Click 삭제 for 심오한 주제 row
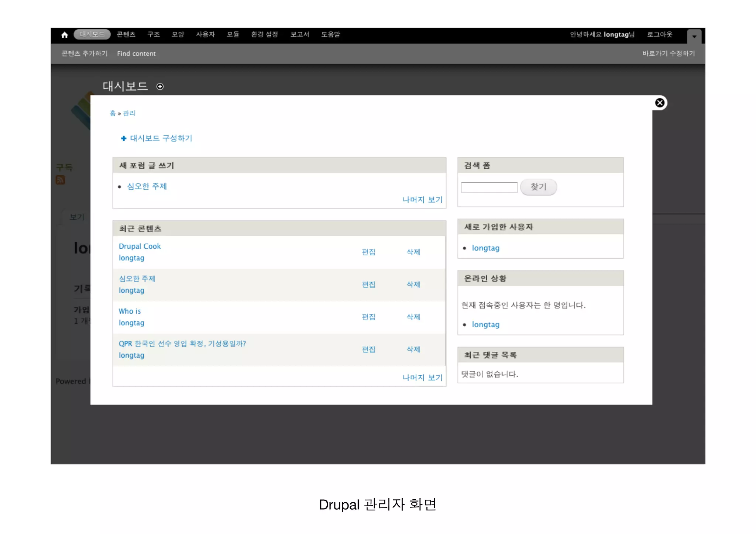The width and height of the screenshot is (756, 534). click(x=413, y=284)
